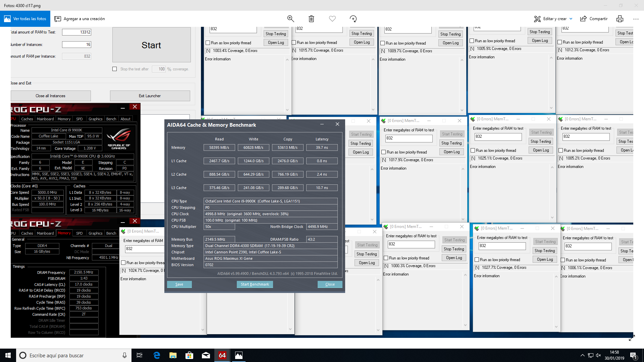Click Agregar a una creación
The height and width of the screenshot is (362, 644).
point(80,19)
